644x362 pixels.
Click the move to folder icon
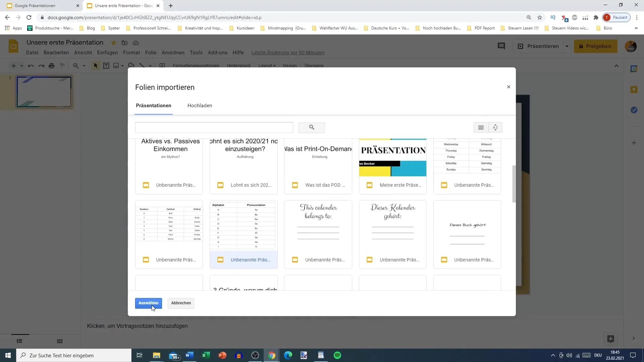pos(124,43)
